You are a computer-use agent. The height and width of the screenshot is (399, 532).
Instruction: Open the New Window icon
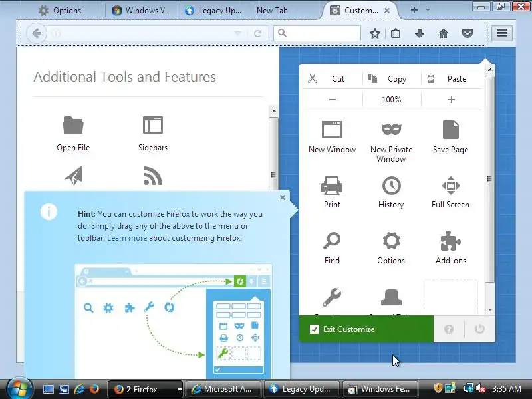[332, 130]
